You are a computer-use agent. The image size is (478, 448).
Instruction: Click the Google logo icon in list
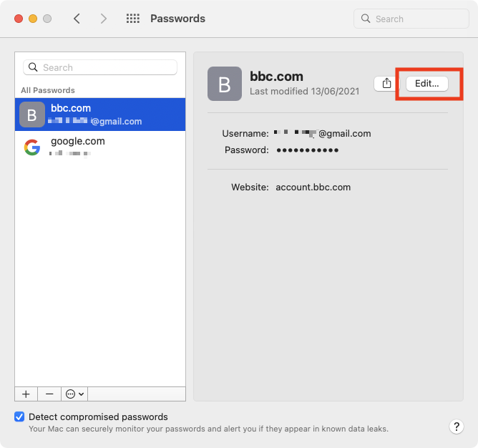(32, 147)
